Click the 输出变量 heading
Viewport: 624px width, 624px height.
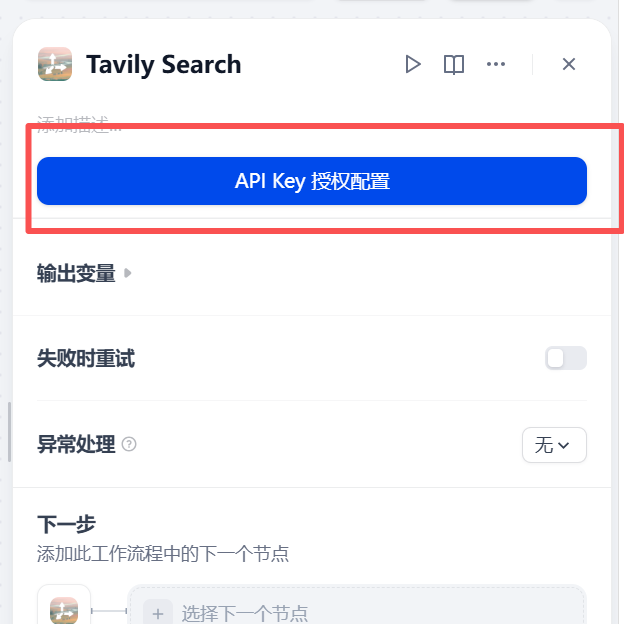[x=76, y=273]
